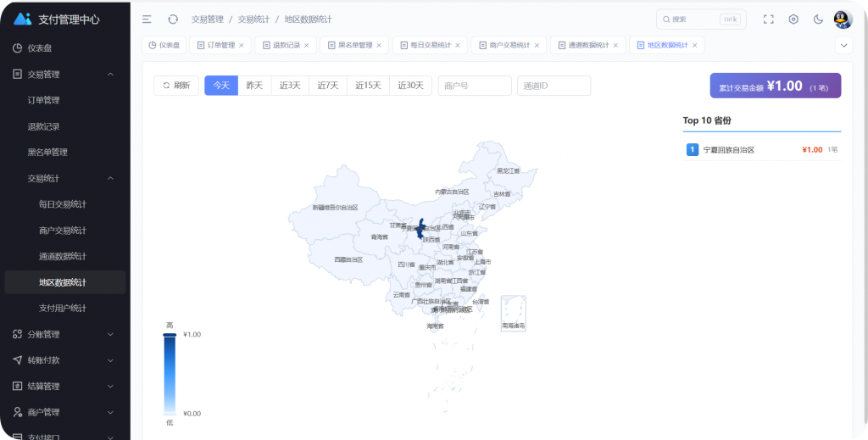
Task: Collapse the 交易统计 submenu chevron
Action: coord(110,178)
